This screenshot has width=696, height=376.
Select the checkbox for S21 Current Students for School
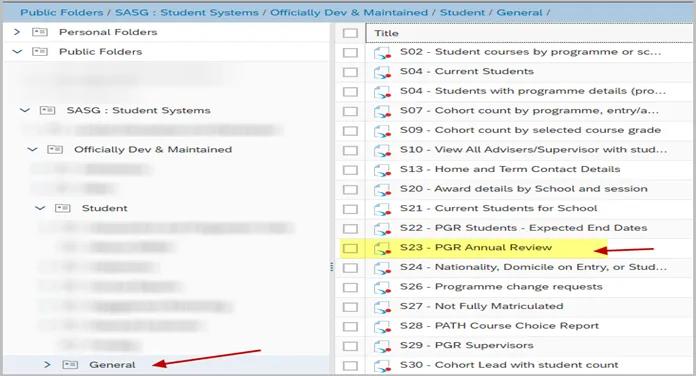tap(350, 209)
